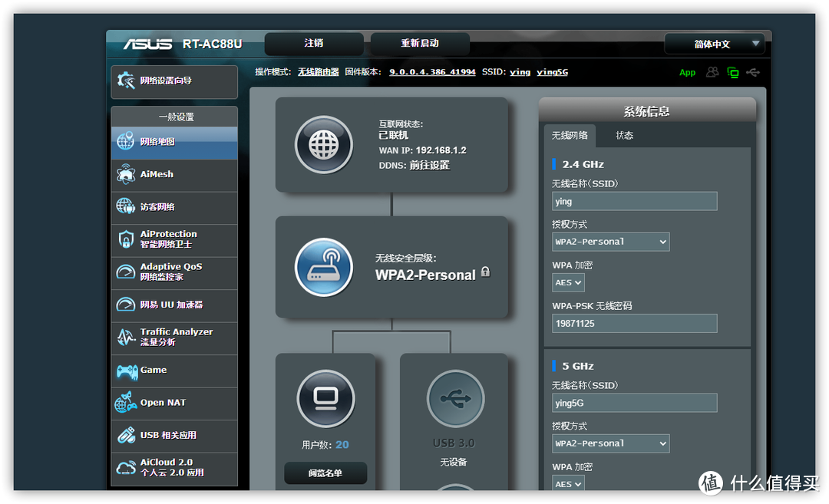Image resolution: width=829 pixels, height=504 pixels.
Task: Click the ASUS logo
Action: click(x=147, y=44)
